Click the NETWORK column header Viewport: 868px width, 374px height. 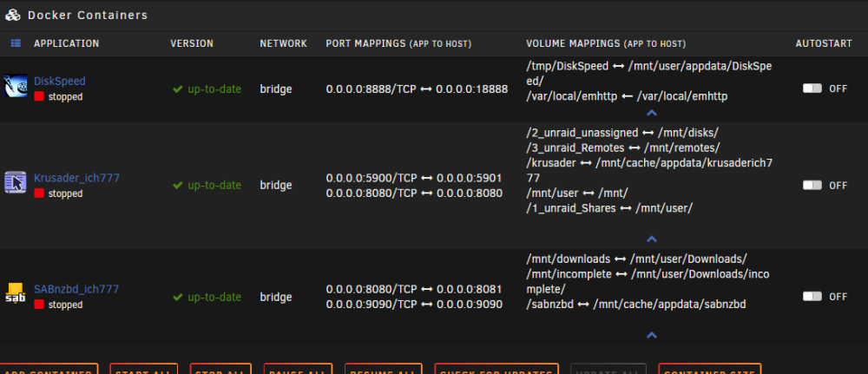point(284,43)
